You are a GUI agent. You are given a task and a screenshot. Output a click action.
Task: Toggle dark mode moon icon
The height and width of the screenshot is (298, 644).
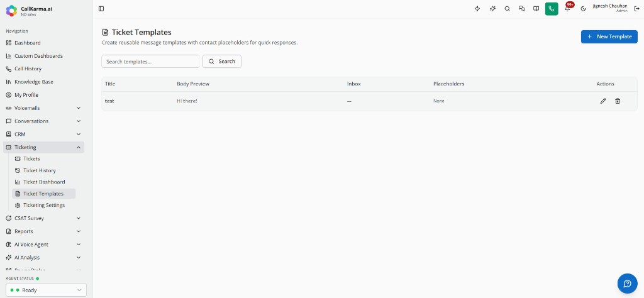point(583,9)
